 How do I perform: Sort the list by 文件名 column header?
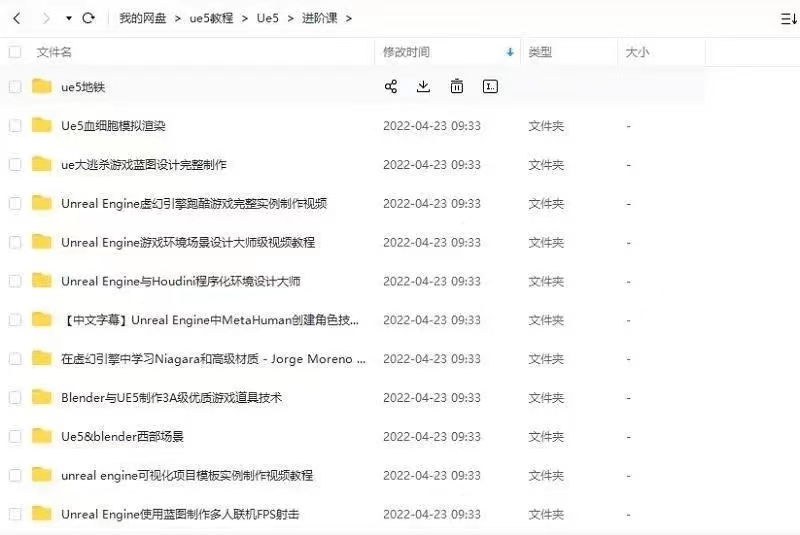[x=54, y=52]
